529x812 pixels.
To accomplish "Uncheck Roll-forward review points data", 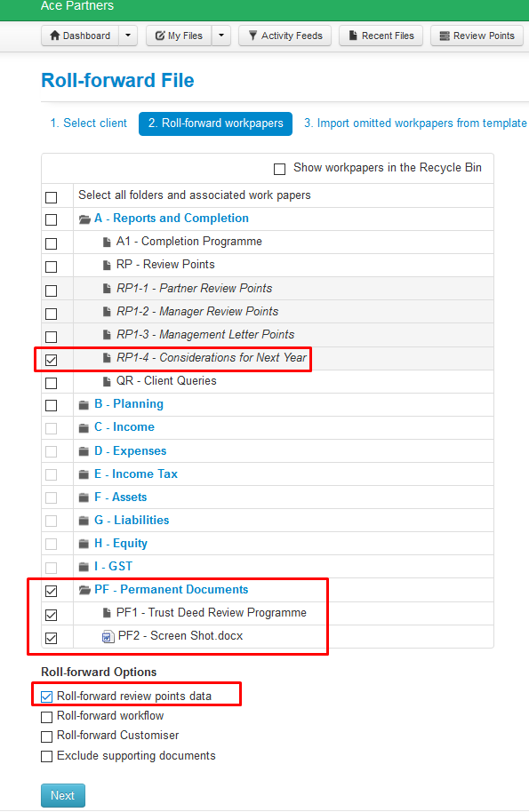I will pos(46,697).
